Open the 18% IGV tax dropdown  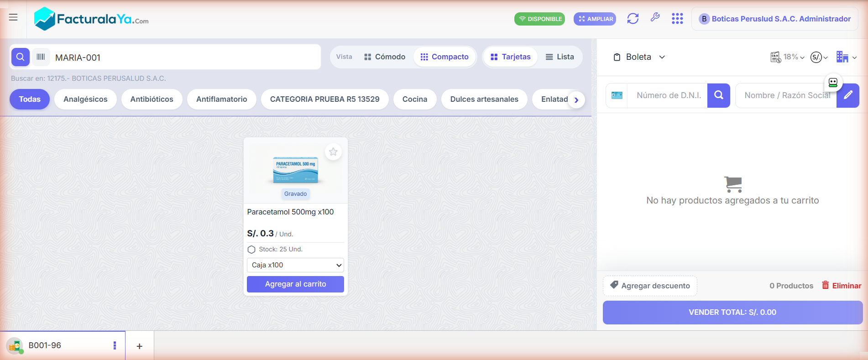[x=787, y=57]
